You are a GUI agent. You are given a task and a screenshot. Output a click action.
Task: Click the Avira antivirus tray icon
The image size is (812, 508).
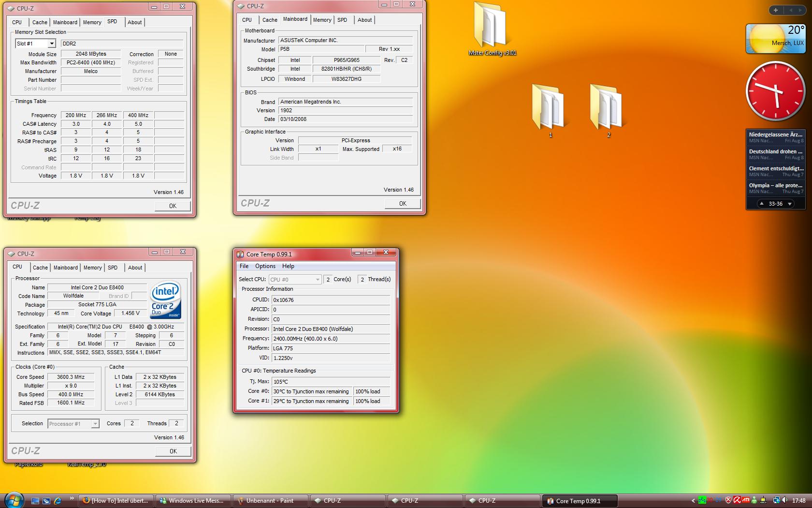pyautogui.click(x=737, y=501)
